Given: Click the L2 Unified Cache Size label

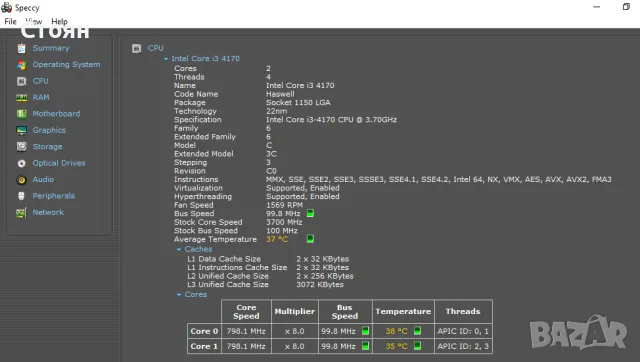Looking at the screenshot, I should tap(228, 276).
